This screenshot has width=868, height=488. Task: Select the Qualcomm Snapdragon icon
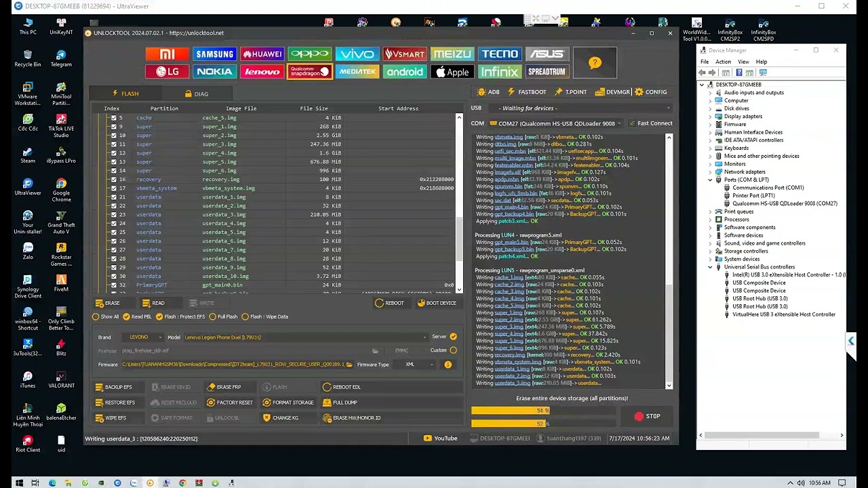click(x=309, y=71)
